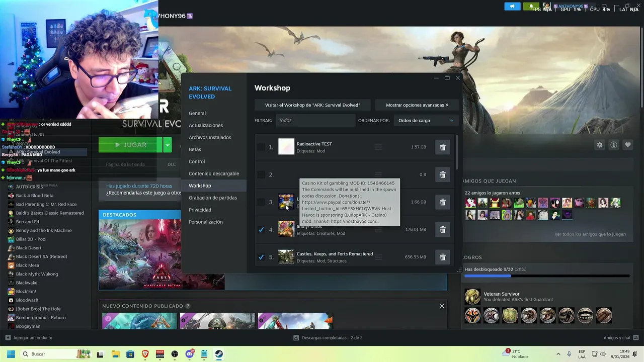This screenshot has height=362, width=644.
Task: Open play options arrow beside Jugar
Action: tap(168, 145)
